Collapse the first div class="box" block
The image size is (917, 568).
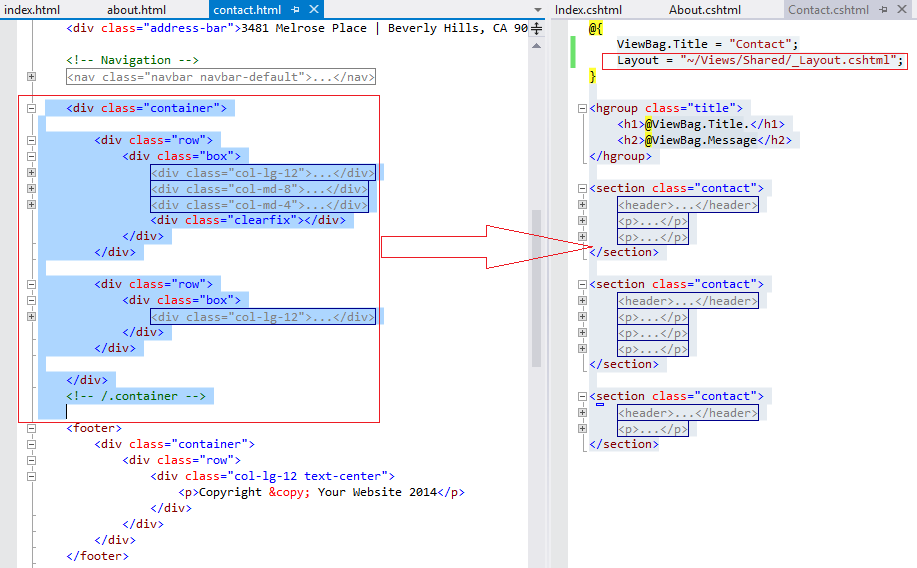(x=32, y=156)
